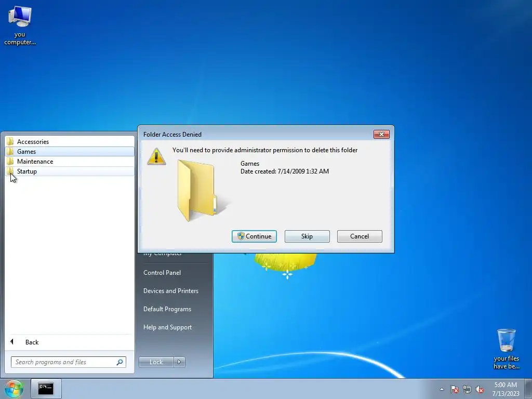Cancel the folder deletion dialog
Image resolution: width=532 pixels, height=399 pixels.
point(360,236)
